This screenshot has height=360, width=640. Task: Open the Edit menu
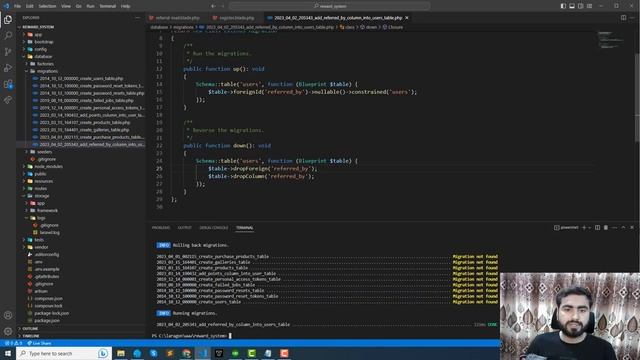[x=30, y=6]
